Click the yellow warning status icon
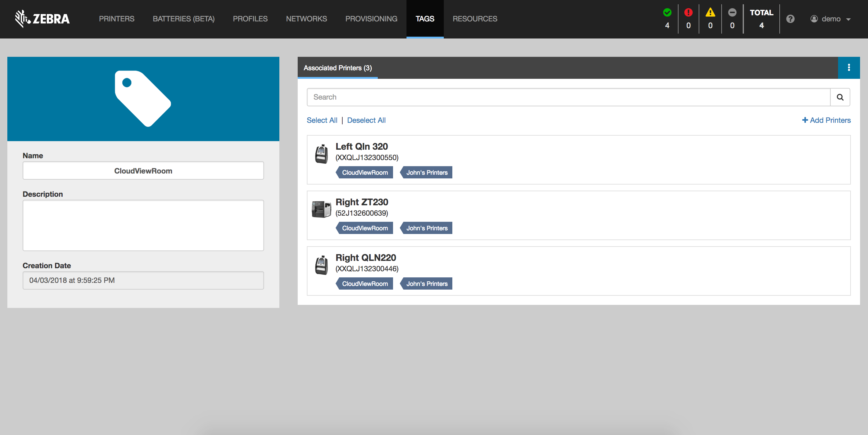 [710, 13]
